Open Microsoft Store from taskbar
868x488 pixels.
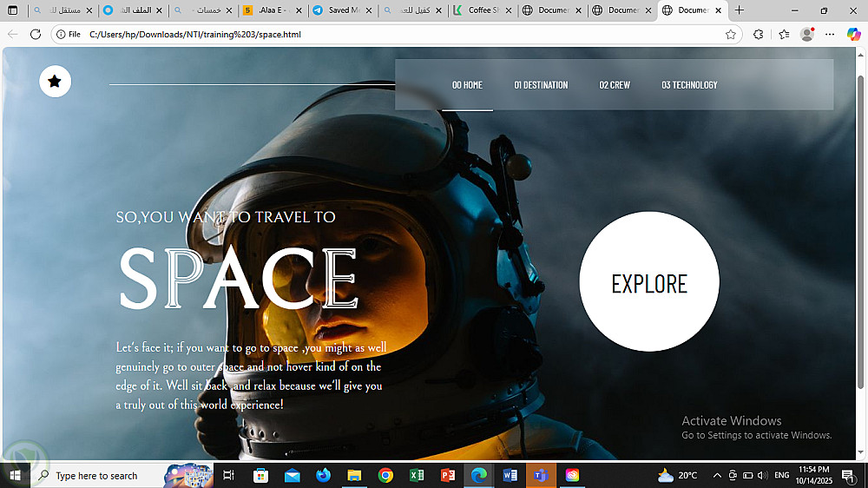260,475
